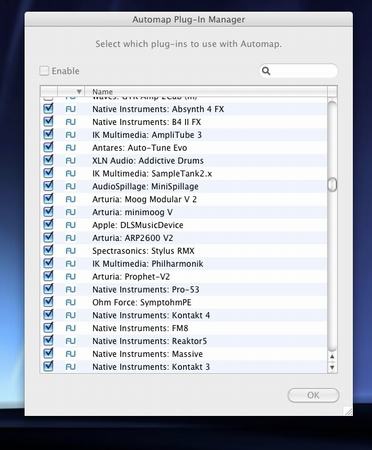This screenshot has width=372, height=450.
Task: Select row 'Ohm Force: SymptohmPE'
Action: [184, 302]
